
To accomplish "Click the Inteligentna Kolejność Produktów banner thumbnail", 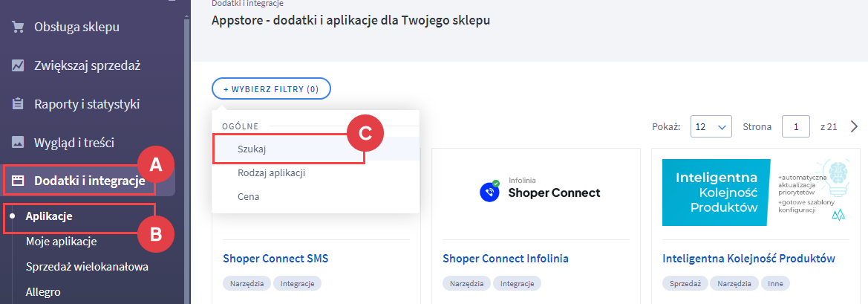I will [756, 193].
